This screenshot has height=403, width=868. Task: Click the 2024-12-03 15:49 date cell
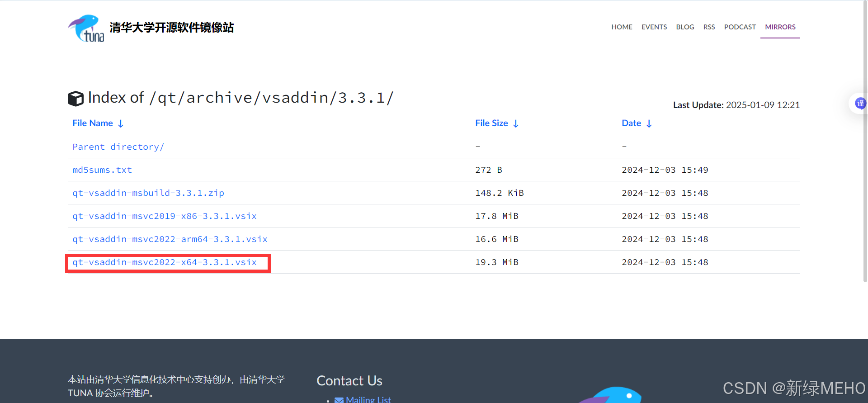point(665,170)
